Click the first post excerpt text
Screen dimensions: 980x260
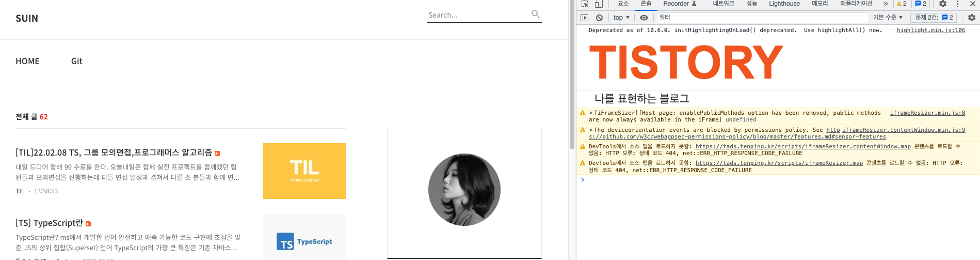pyautogui.click(x=127, y=172)
